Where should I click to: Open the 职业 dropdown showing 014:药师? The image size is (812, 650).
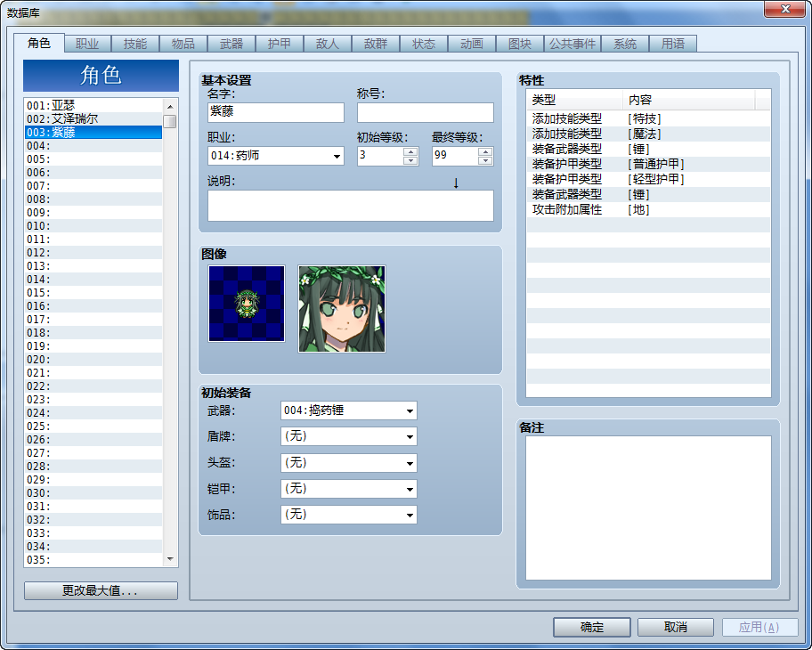point(276,156)
